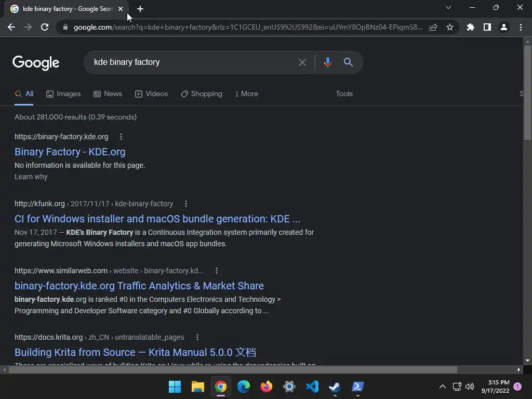Open PowerShell terminal from taskbar
This screenshot has width=532, height=399.
[358, 387]
